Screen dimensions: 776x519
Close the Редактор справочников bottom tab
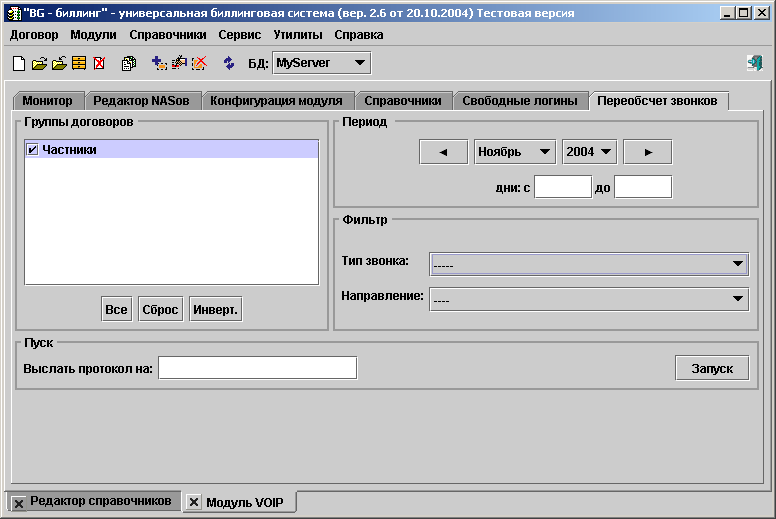point(19,502)
